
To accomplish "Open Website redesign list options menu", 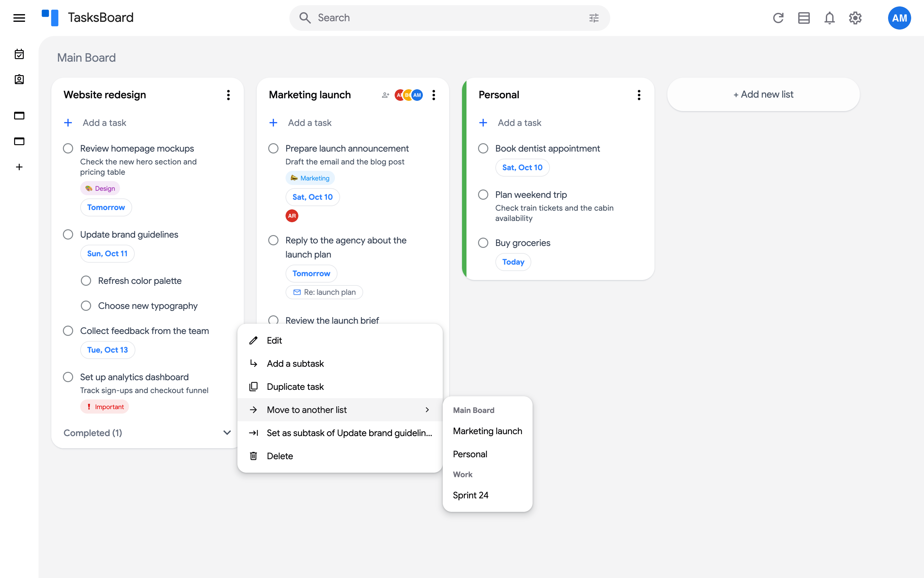I will (228, 95).
